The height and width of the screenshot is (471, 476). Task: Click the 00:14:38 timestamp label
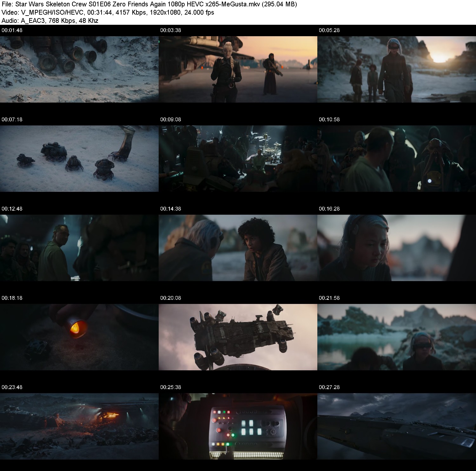171,209
